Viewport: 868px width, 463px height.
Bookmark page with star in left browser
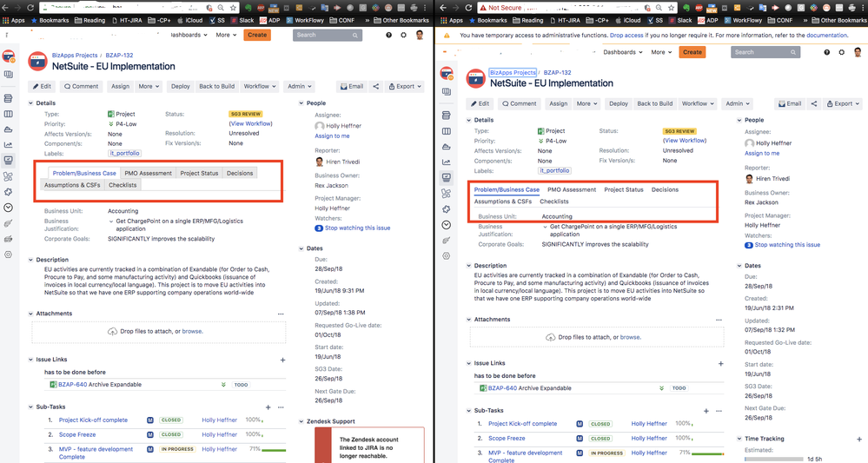pyautogui.click(x=233, y=8)
